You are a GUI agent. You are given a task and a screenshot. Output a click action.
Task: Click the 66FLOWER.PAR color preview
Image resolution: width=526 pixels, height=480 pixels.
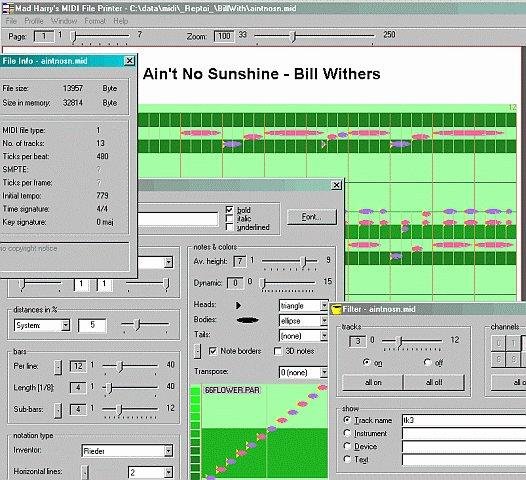[x=264, y=431]
